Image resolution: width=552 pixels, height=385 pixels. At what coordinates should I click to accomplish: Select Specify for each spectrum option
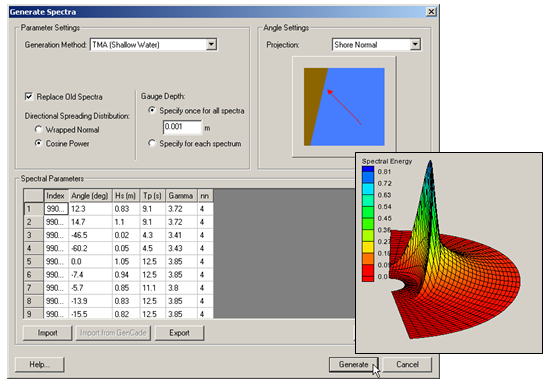point(152,144)
